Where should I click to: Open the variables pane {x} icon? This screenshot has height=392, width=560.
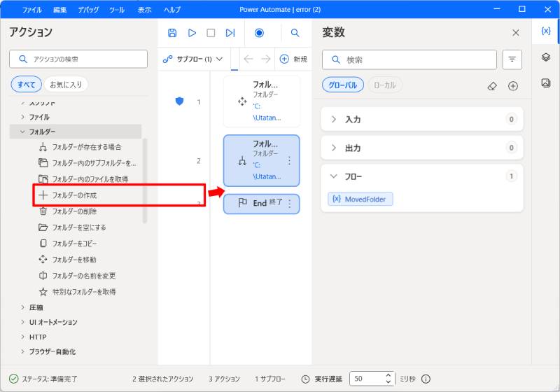coord(546,31)
